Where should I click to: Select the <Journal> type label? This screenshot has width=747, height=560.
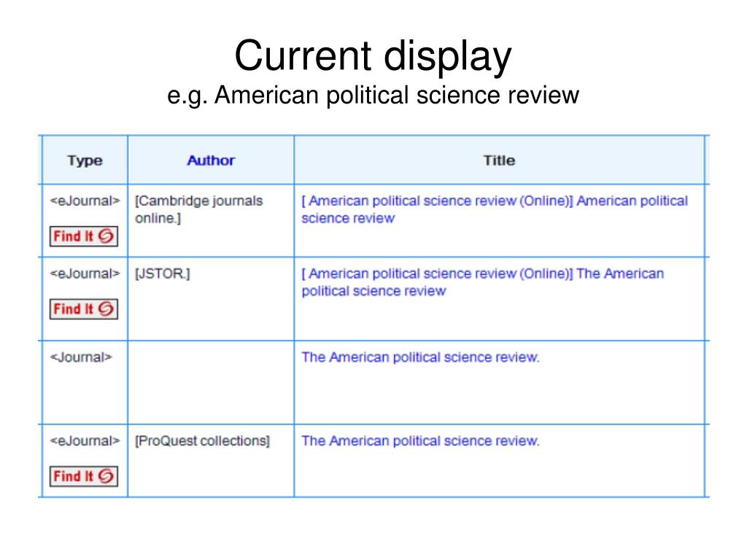point(80,357)
